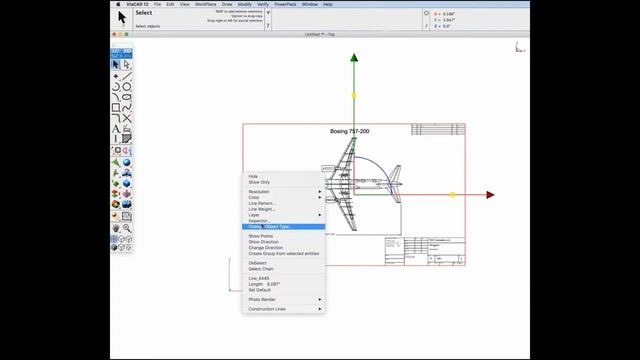Select the green surface tool icon

pos(116,162)
